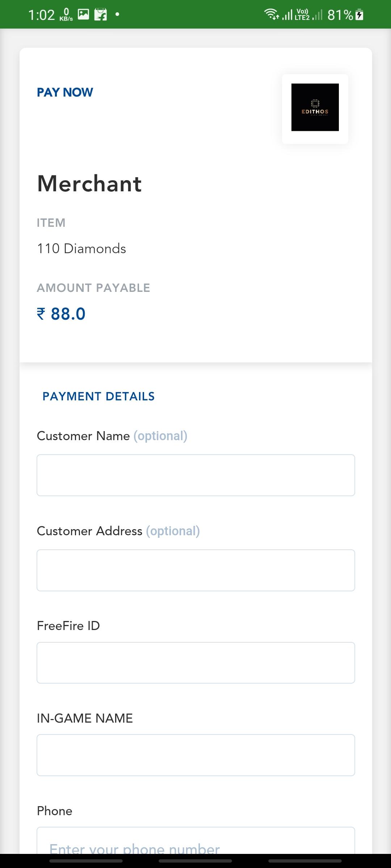The width and height of the screenshot is (391, 868).
Task: Tap the gallery notification icon in status bar
Action: tap(83, 14)
